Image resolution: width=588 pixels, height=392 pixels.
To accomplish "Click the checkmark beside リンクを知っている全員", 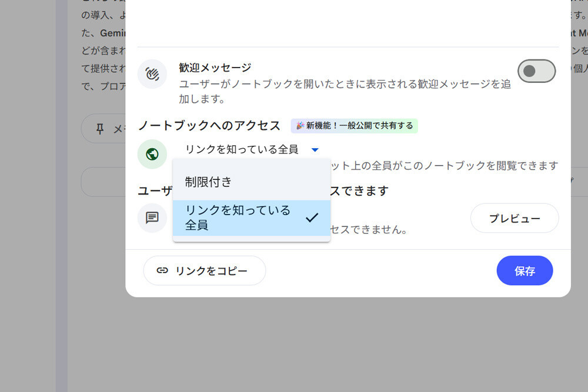I will (x=312, y=217).
